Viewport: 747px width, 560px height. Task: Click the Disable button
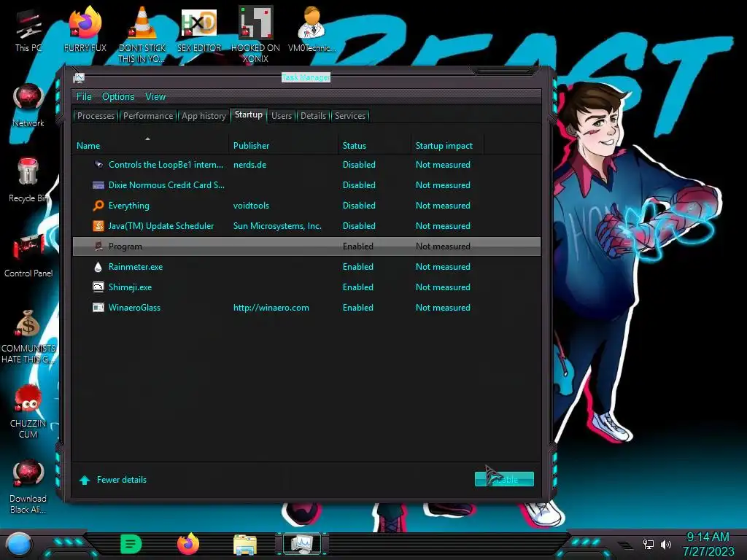coord(504,479)
